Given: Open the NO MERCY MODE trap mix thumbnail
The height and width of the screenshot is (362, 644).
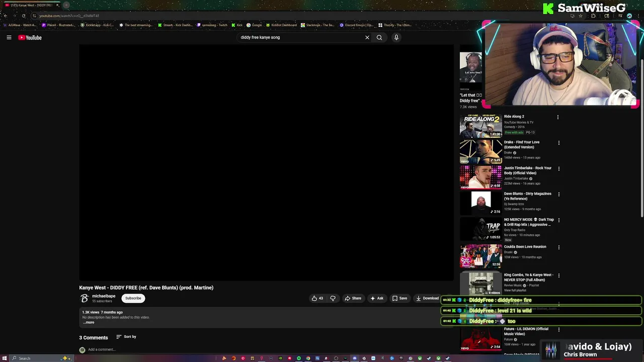Looking at the screenshot, I should click(x=480, y=229).
